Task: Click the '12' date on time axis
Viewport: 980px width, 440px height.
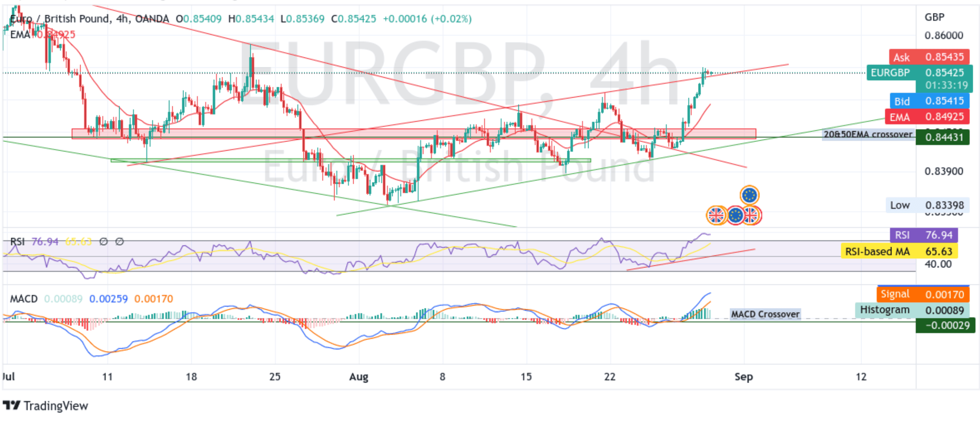Action: [x=861, y=377]
